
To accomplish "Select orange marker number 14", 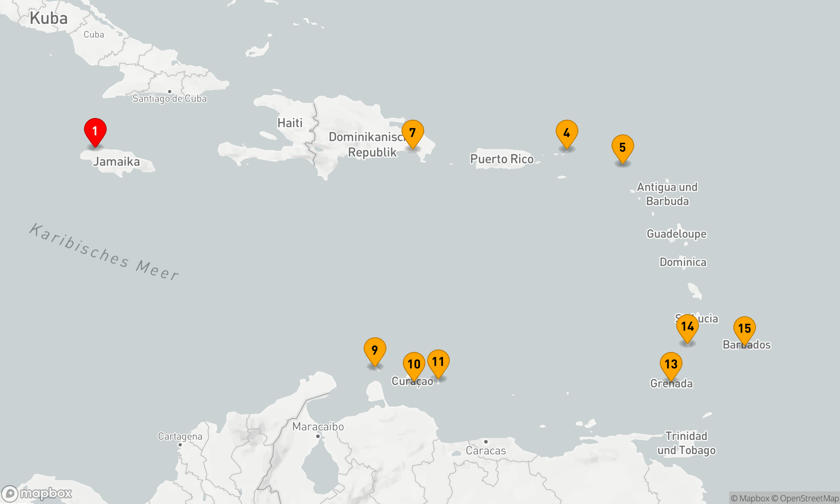I will coord(687,326).
